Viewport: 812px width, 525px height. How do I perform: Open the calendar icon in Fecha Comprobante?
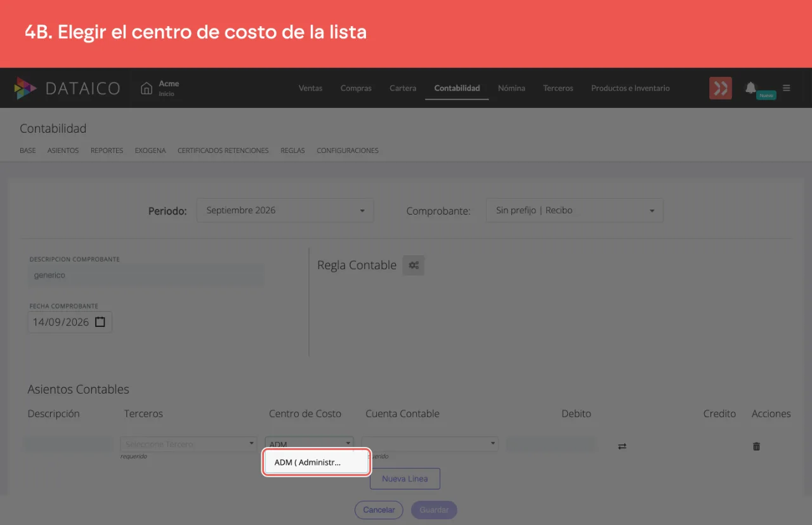pyautogui.click(x=100, y=322)
